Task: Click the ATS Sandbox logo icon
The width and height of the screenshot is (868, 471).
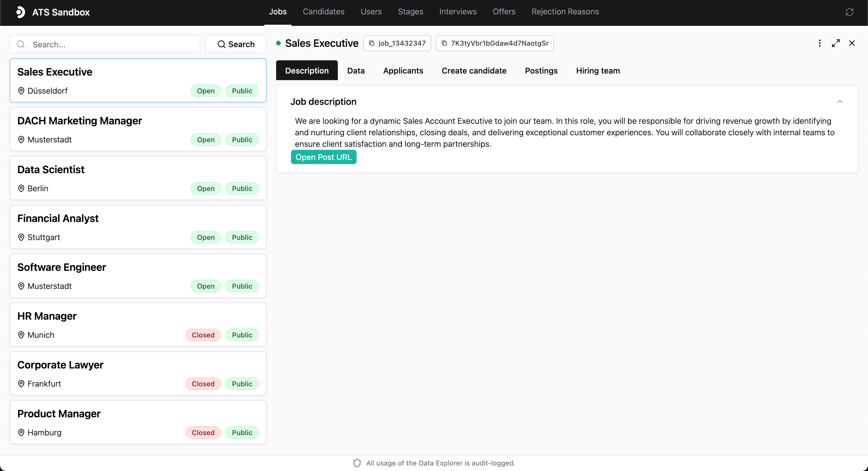Action: (21, 12)
